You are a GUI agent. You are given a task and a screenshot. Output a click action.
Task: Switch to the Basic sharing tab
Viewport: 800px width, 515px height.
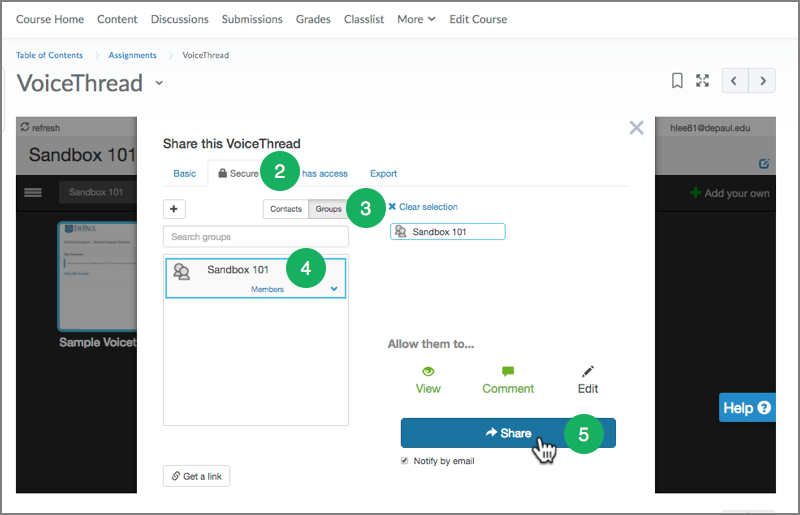185,174
